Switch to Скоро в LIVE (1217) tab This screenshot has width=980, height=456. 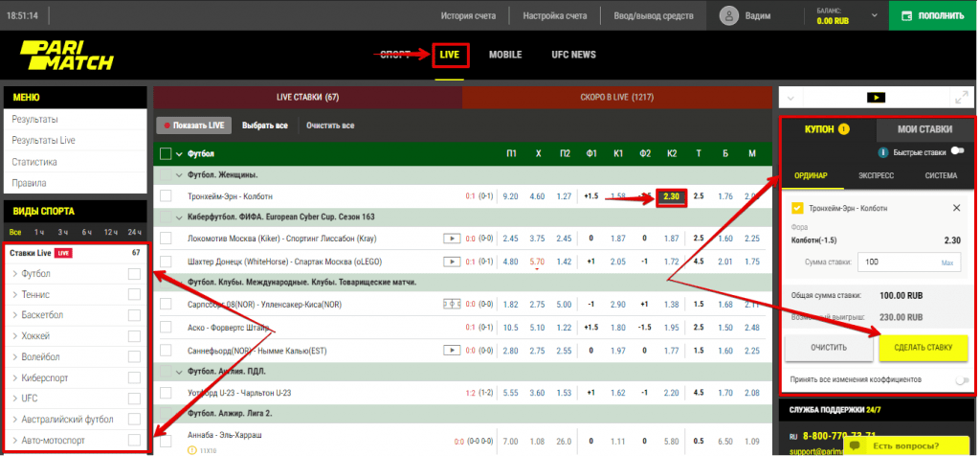(x=617, y=98)
